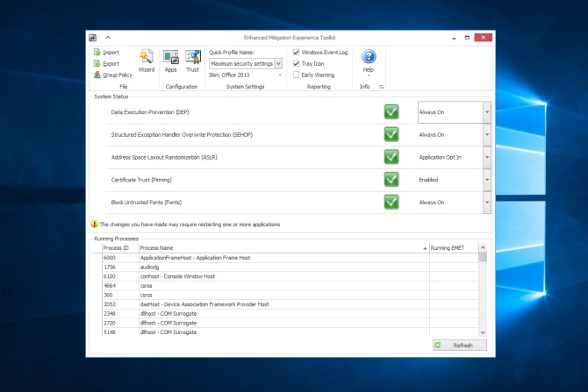
Task: Click the Enabled value for Certificate Trust
Action: (428, 180)
